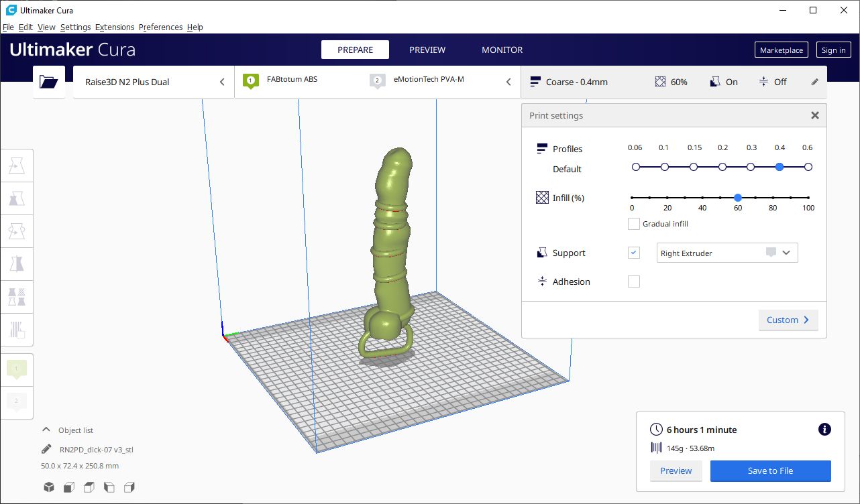Select the 0.3 profile point
The width and height of the screenshot is (860, 504).
point(751,167)
